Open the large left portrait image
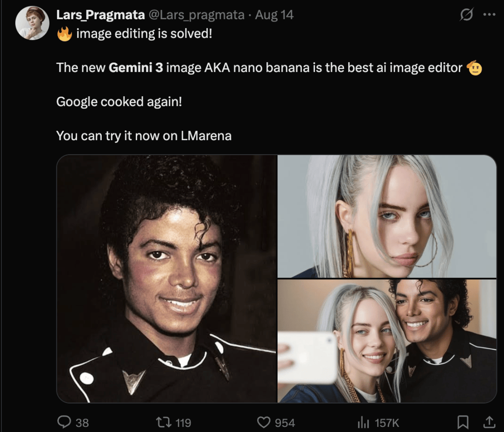Image resolution: width=504 pixels, height=432 pixels. point(167,278)
